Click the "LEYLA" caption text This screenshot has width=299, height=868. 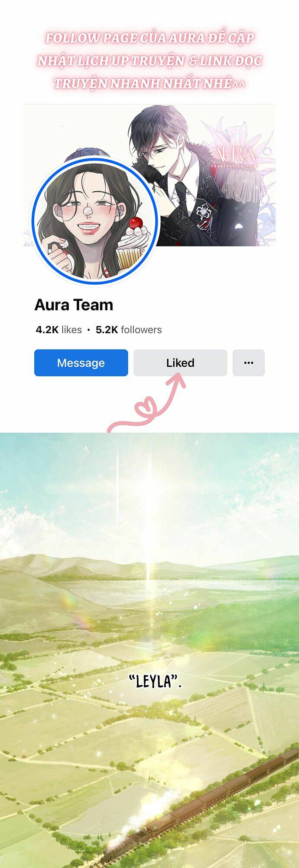pyautogui.click(x=156, y=682)
